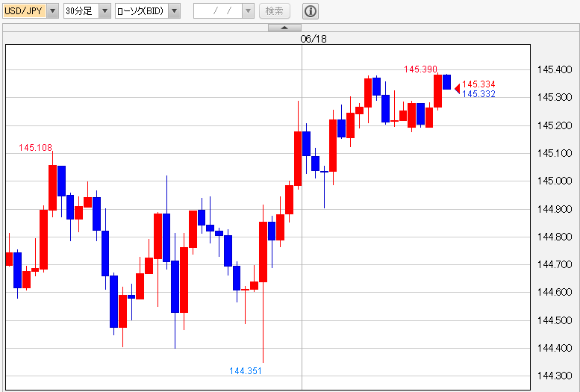Click the current price 145.334 label
Viewport: 580px width, 392px height.
[x=478, y=84]
